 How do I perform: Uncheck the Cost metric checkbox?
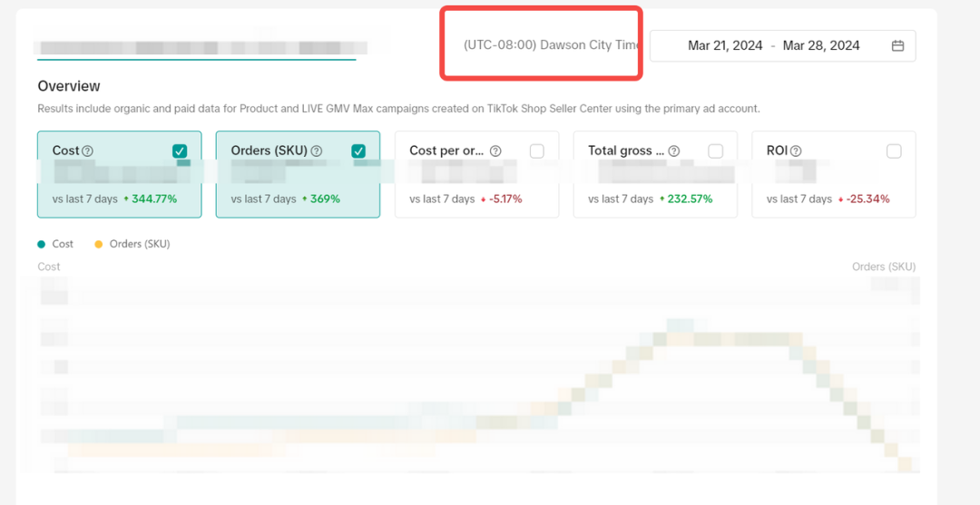click(180, 151)
